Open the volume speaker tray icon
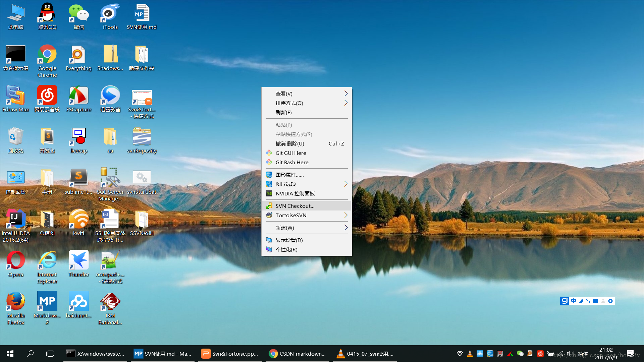644x362 pixels. pyautogui.click(x=569, y=354)
